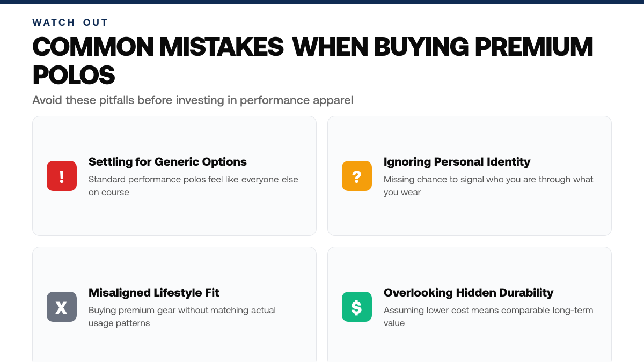Click empty area of Hidden Durability card
644x362 pixels.
coord(470,346)
